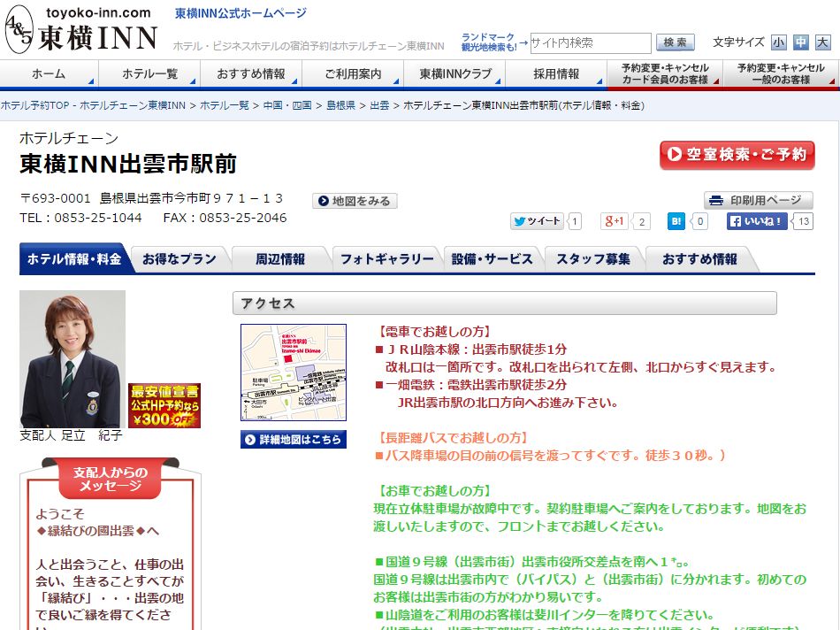This screenshot has width=840, height=630.
Task: Open the おすすめ情報 hotel tab
Action: (x=699, y=259)
